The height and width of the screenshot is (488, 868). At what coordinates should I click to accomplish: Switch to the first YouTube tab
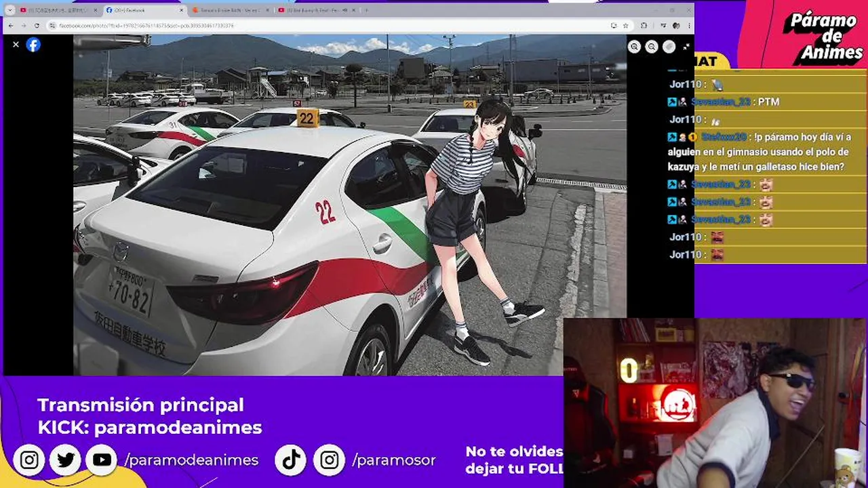pyautogui.click(x=58, y=10)
